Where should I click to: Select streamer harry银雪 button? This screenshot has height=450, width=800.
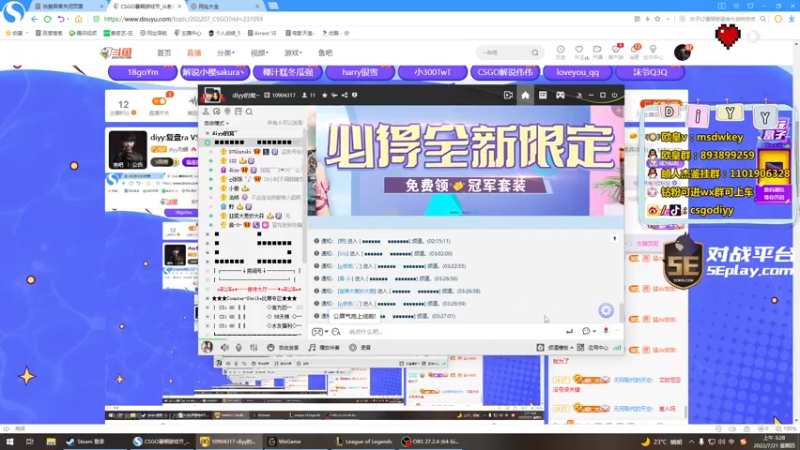point(360,72)
